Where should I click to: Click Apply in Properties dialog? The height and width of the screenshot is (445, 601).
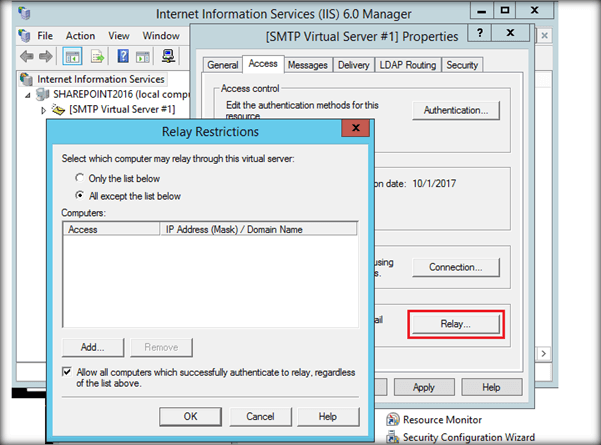pyautogui.click(x=424, y=387)
